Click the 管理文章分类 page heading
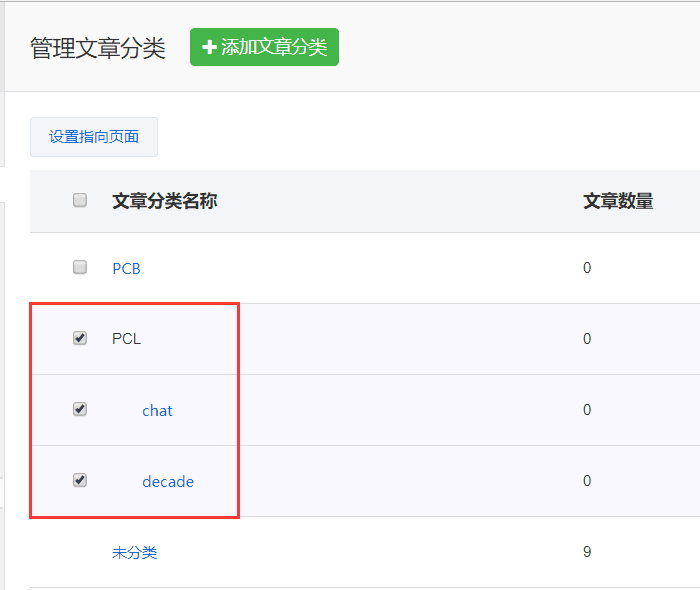Viewport: 700px width, 590px height. (98, 48)
